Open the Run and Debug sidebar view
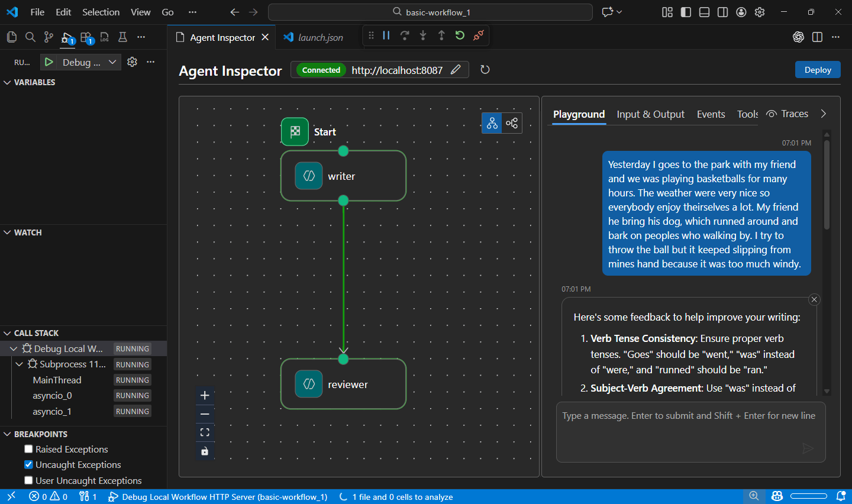 66,37
